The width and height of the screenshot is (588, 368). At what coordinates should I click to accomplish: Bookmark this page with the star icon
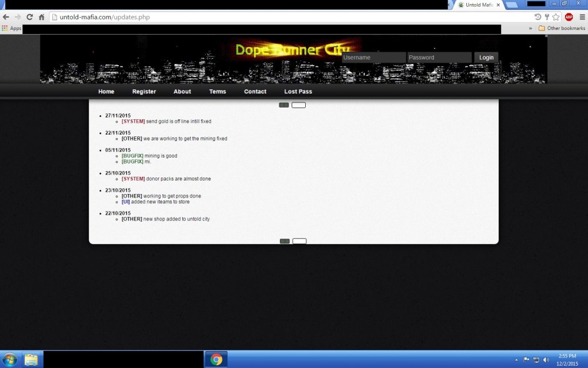coord(556,17)
